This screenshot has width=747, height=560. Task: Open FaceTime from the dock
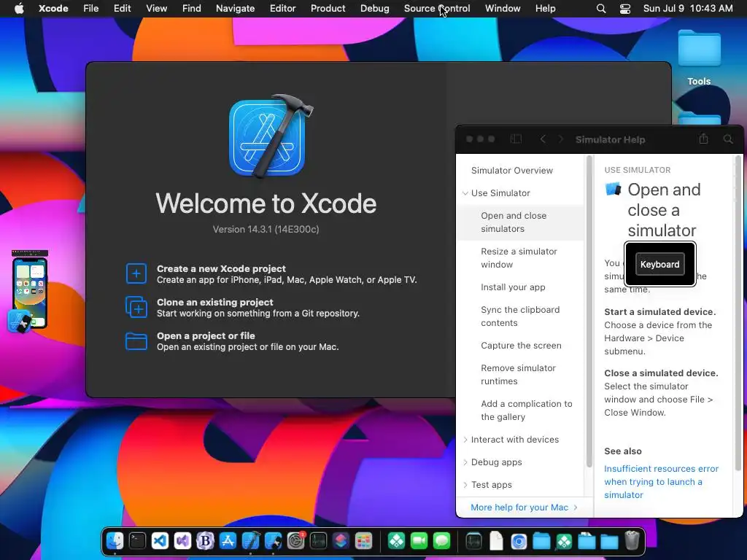click(x=419, y=541)
